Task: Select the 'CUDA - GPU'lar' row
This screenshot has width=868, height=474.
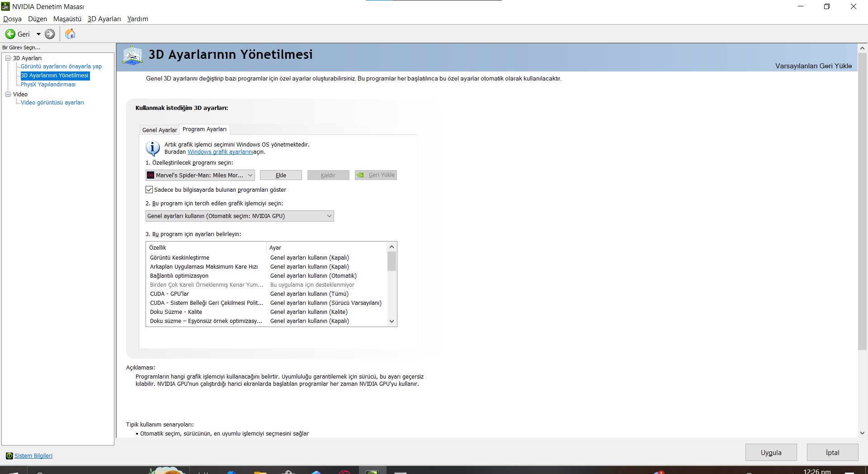Action: 267,294
